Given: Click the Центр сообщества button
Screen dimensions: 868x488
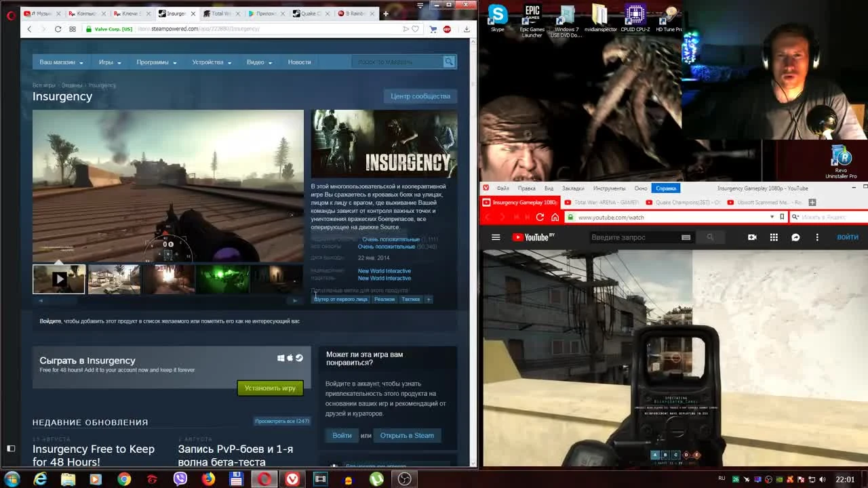Looking at the screenshot, I should point(420,96).
